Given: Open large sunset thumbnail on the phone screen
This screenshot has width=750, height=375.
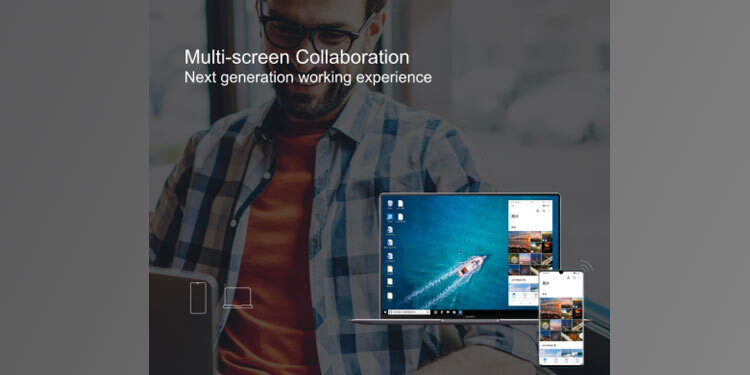Looking at the screenshot, I should 551,309.
